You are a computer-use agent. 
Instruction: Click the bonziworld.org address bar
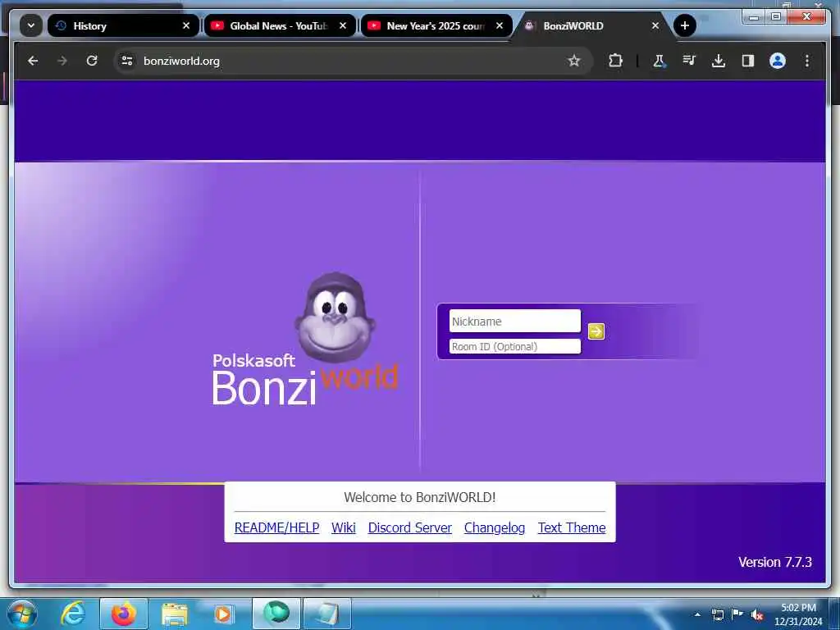click(x=354, y=61)
